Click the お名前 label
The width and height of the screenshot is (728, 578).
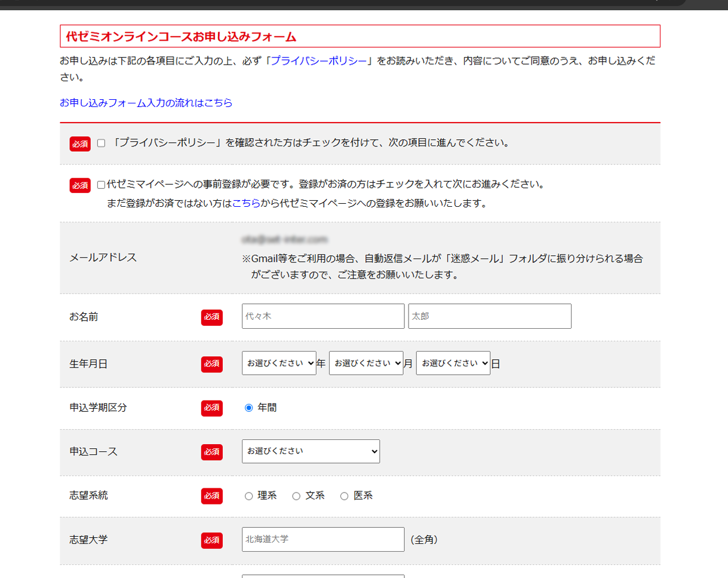point(84,317)
